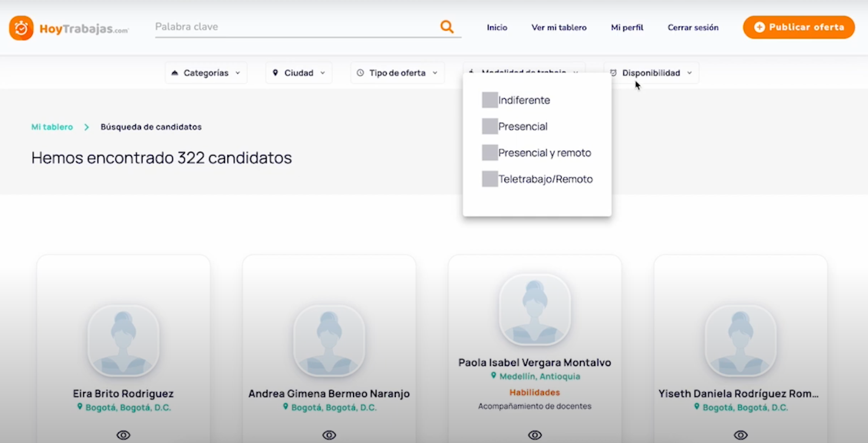Open the Disponibilidad dropdown
Image resolution: width=868 pixels, height=443 pixels.
tap(651, 73)
